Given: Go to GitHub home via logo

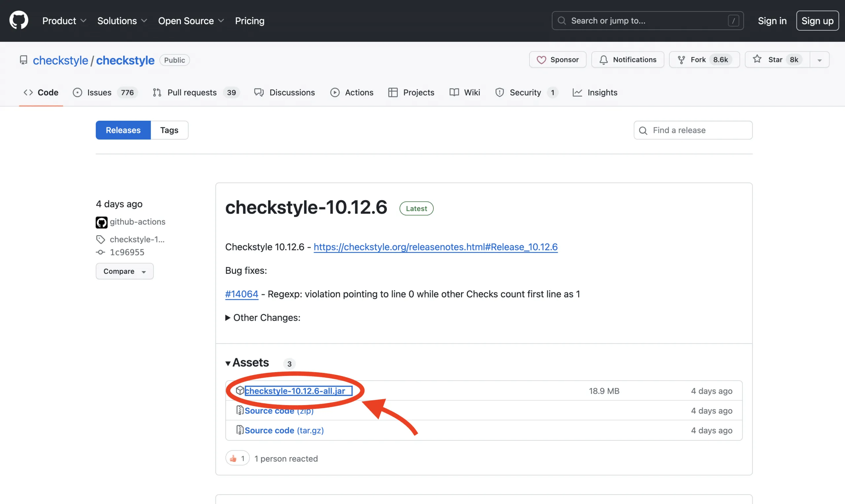Looking at the screenshot, I should [x=19, y=20].
